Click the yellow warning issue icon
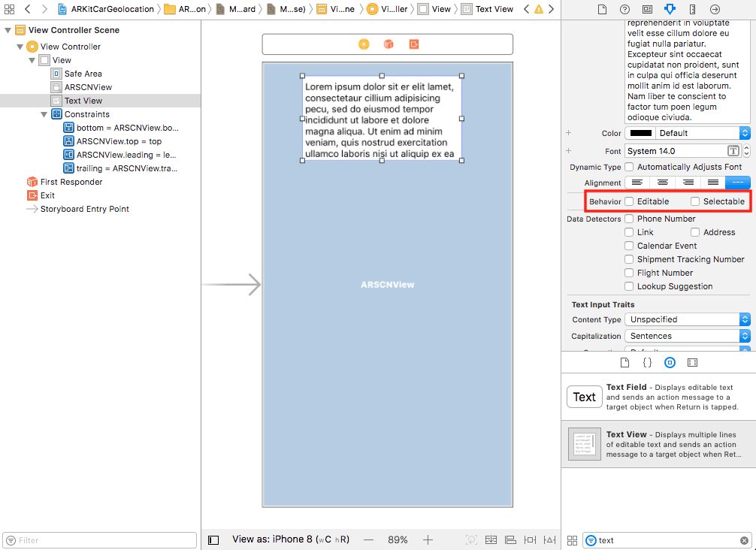 tap(538, 9)
